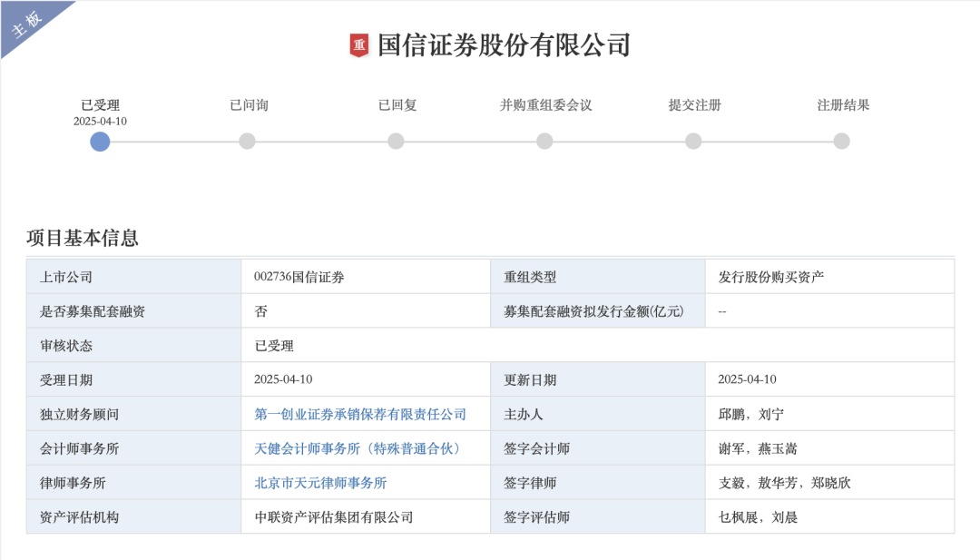Click the 会计师事务所 header cell
Screen dimensions: 980x560
point(133,448)
